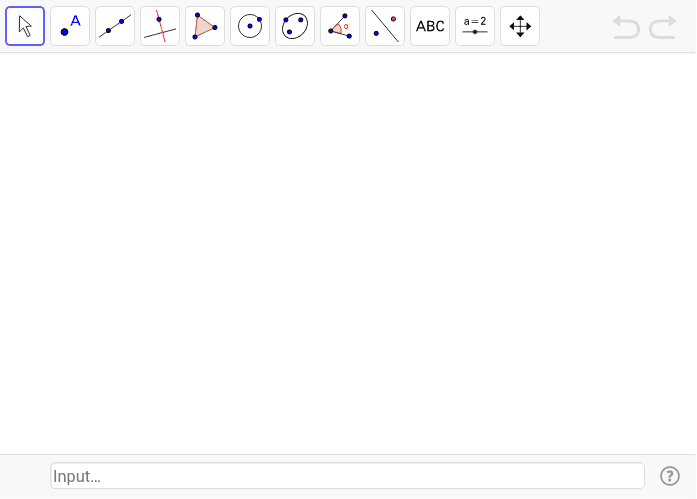This screenshot has width=697, height=499.
Task: Choose the Point tool
Action: 70,26
